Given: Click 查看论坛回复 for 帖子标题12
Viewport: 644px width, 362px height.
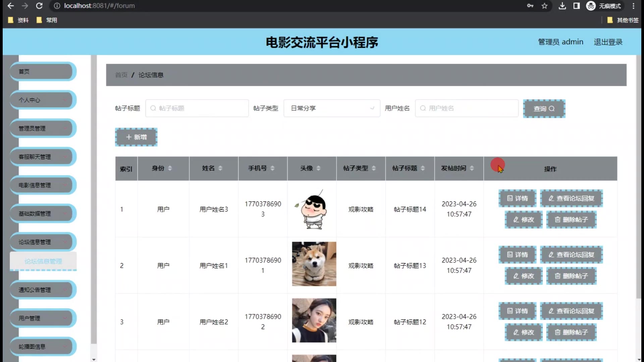Looking at the screenshot, I should point(572,311).
